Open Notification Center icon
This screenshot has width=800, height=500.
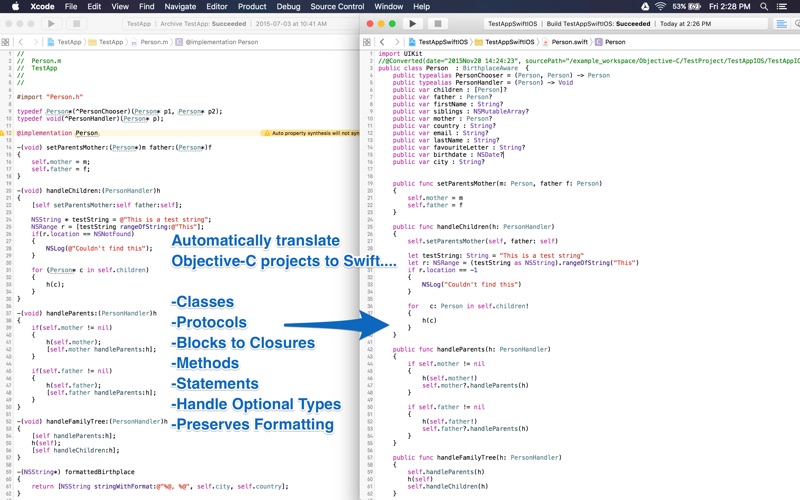tap(782, 6)
